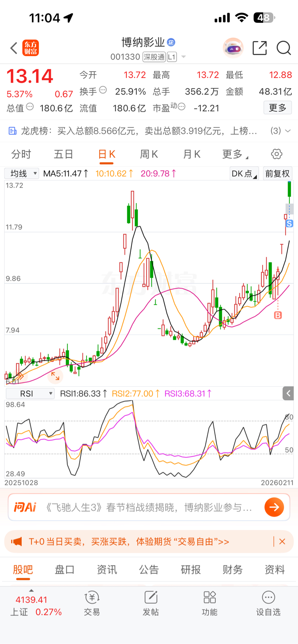The image size is (298, 644).
Task: Tap the RSI3:68.31 value
Action: click(188, 394)
